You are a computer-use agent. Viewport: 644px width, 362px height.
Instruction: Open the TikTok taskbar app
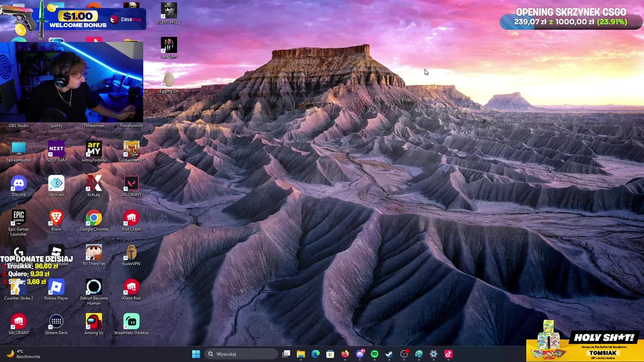pyautogui.click(x=448, y=354)
